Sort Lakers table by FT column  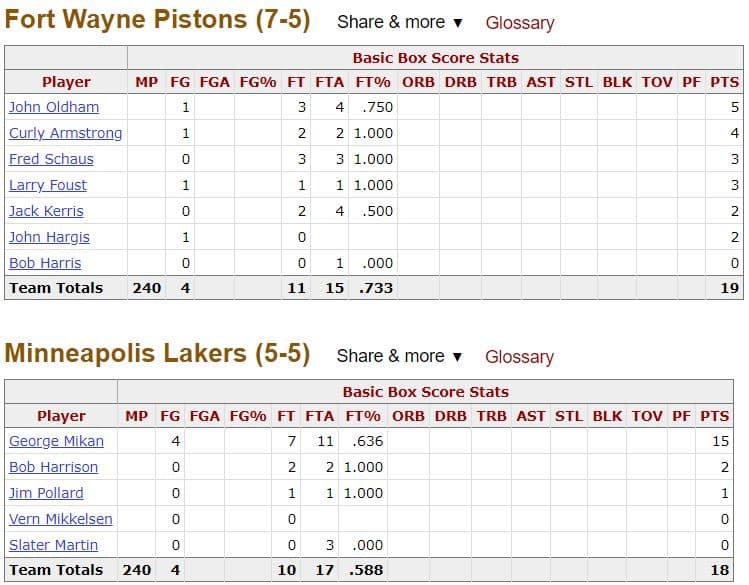(286, 416)
